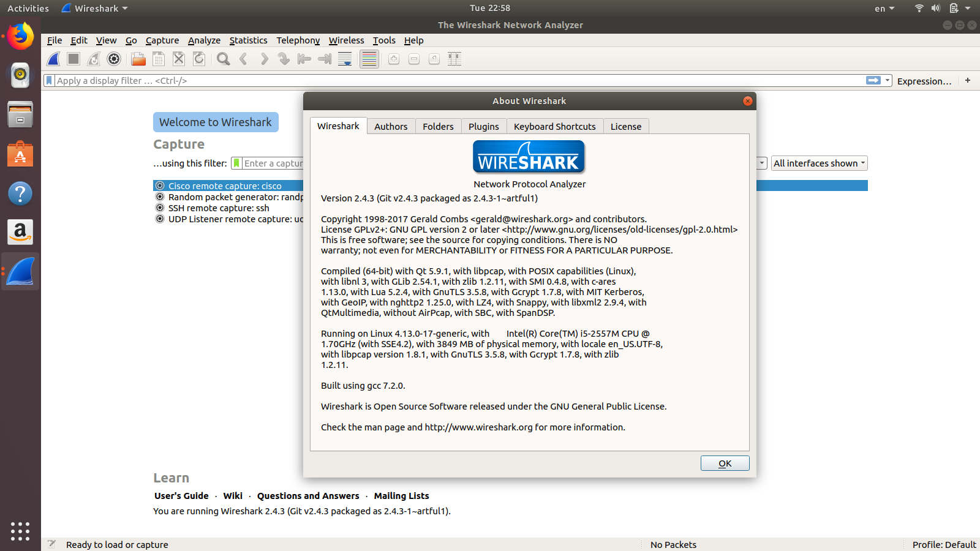Show applications grid in dock
Viewport: 980px width, 551px height.
tap(20, 531)
